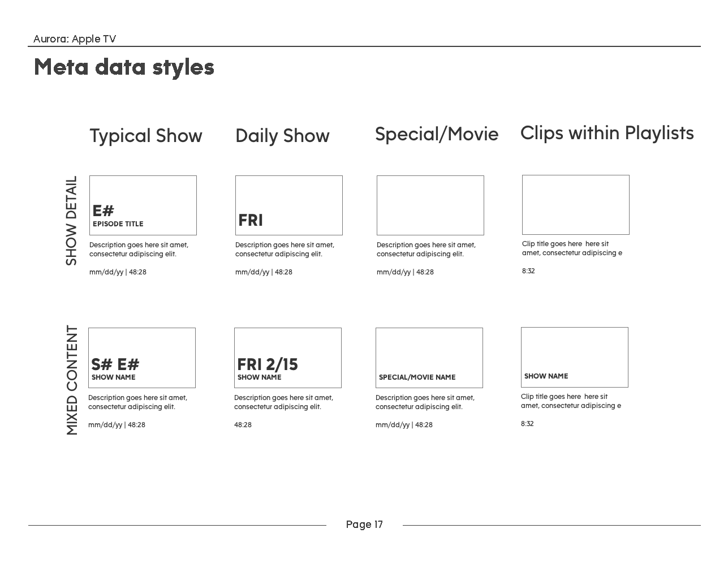This screenshot has height=563, width=728.
Task: Select the SPECIAL/MOVIE NAME thumbnail
Action: [x=429, y=358]
